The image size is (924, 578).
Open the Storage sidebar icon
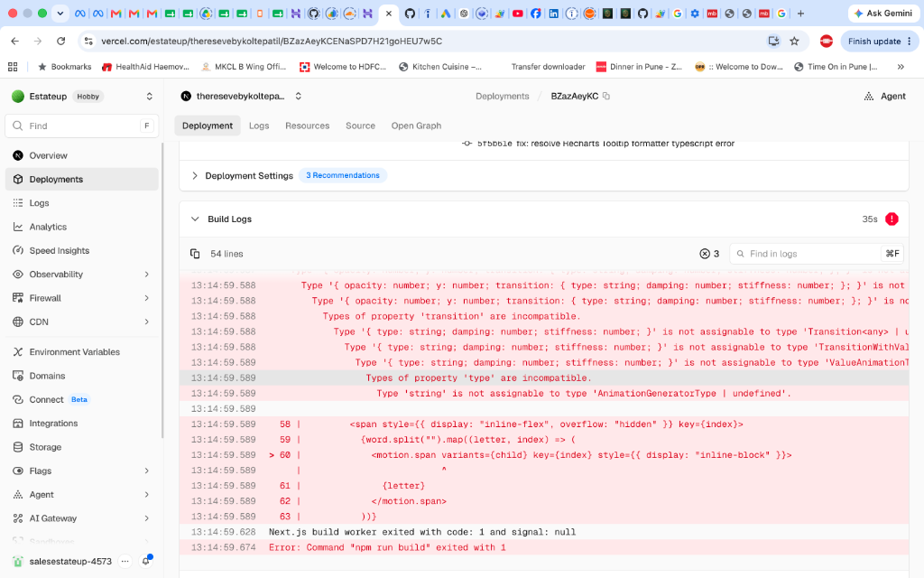point(18,447)
